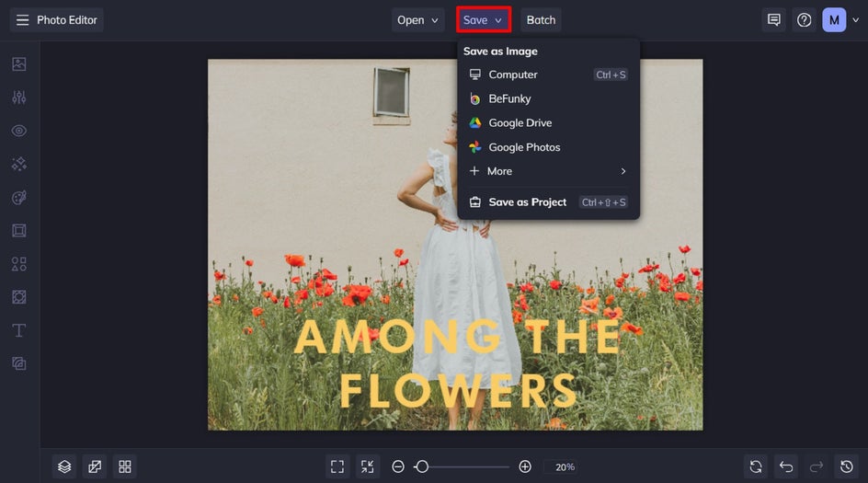868x483 pixels.
Task: Click Save as Project option
Action: pyautogui.click(x=527, y=202)
